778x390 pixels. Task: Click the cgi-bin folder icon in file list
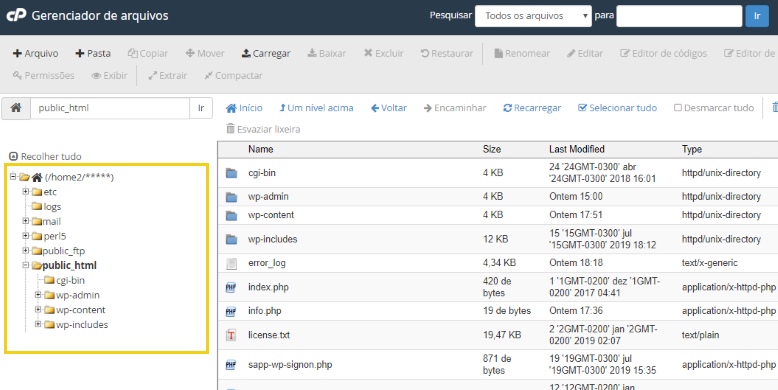pos(231,173)
